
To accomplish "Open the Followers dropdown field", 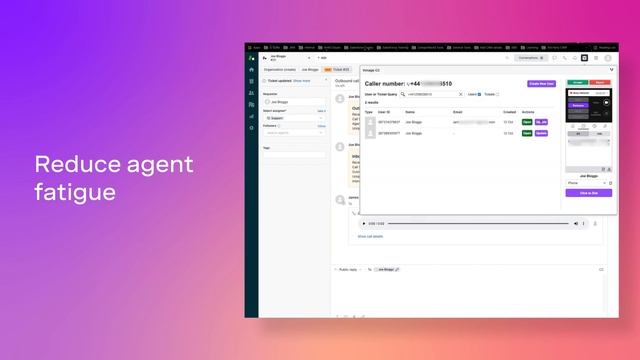I will pyautogui.click(x=294, y=133).
